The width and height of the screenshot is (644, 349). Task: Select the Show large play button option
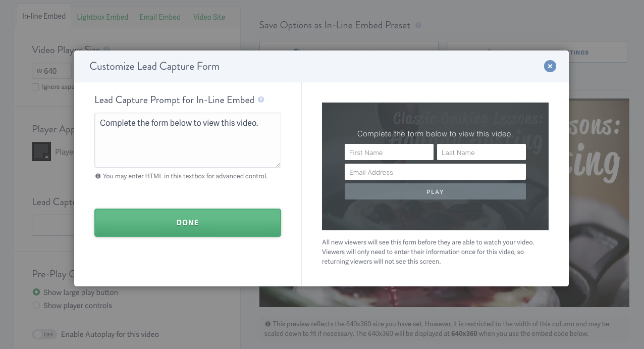click(x=36, y=292)
